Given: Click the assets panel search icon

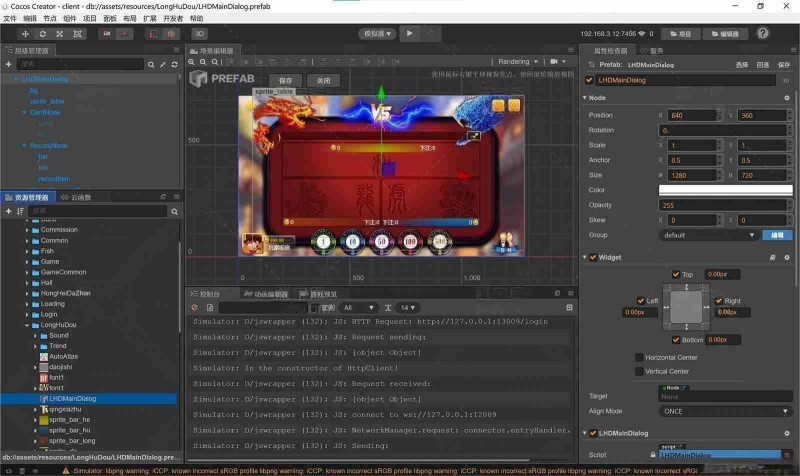Looking at the screenshot, I should click(x=174, y=211).
